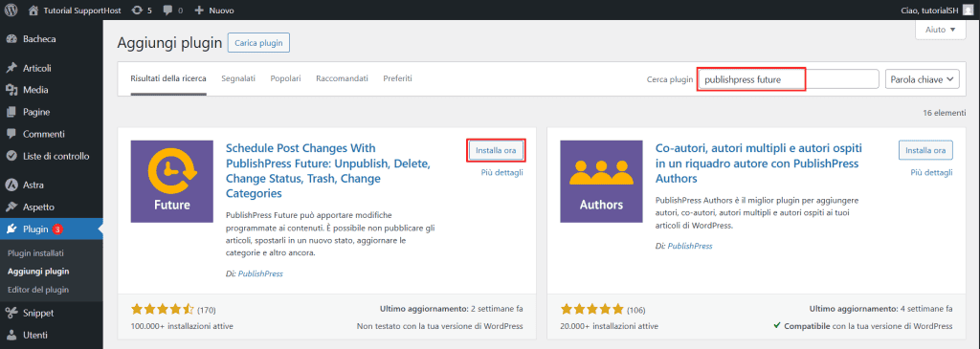Click Ultimo aggiornamento: 2 settimane fa

pyautogui.click(x=452, y=309)
